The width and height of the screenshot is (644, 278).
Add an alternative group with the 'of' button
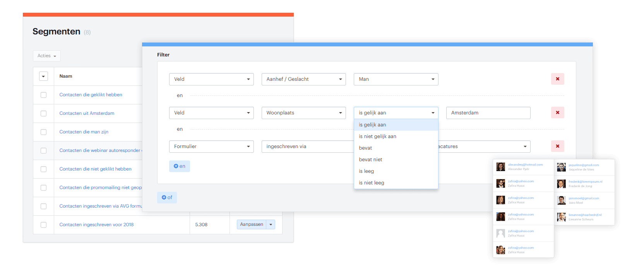pyautogui.click(x=167, y=198)
